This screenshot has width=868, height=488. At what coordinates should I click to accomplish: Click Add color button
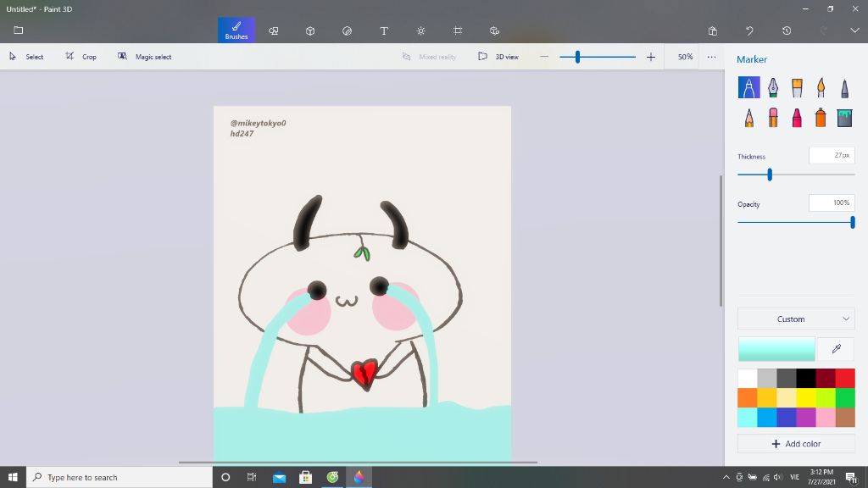click(x=796, y=444)
